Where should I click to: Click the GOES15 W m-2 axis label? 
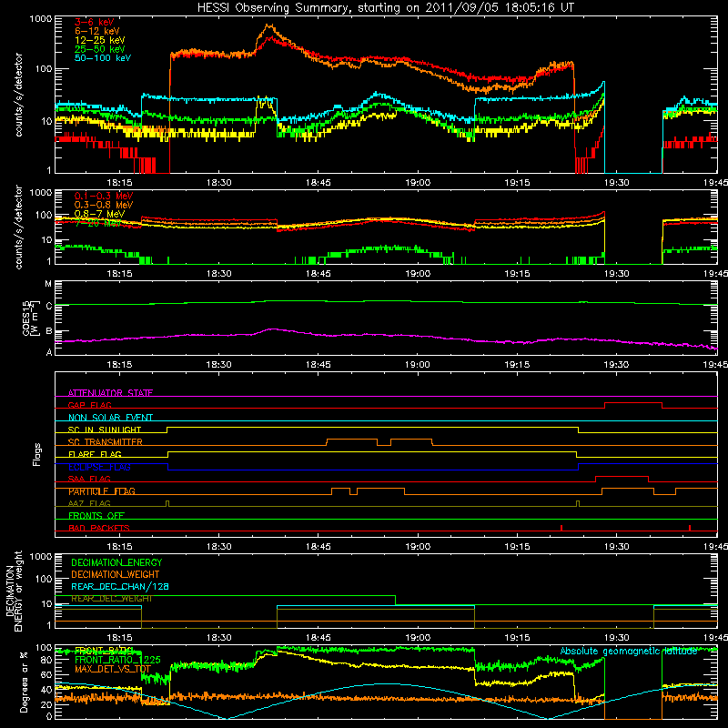[29, 318]
